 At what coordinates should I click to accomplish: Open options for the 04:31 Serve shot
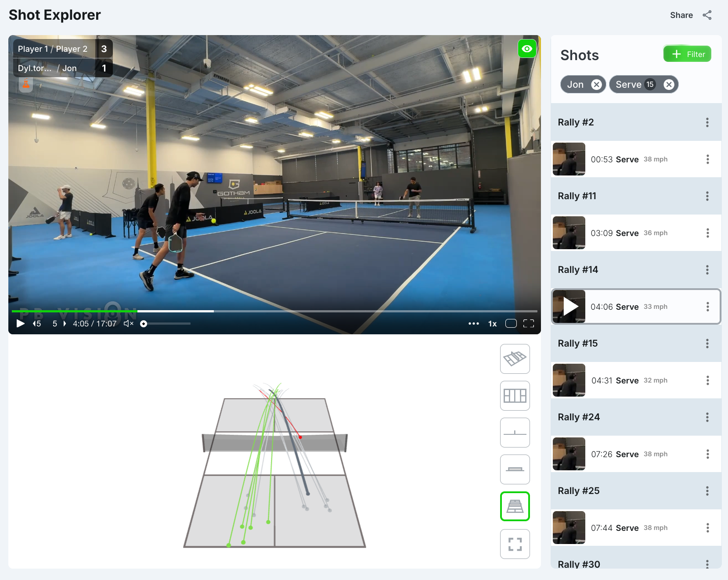[707, 380]
